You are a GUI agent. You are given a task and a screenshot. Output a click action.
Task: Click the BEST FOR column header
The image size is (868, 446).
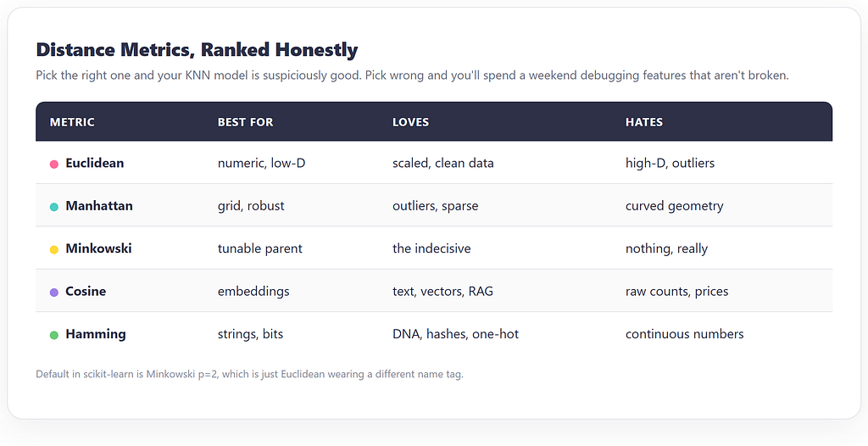coord(245,122)
